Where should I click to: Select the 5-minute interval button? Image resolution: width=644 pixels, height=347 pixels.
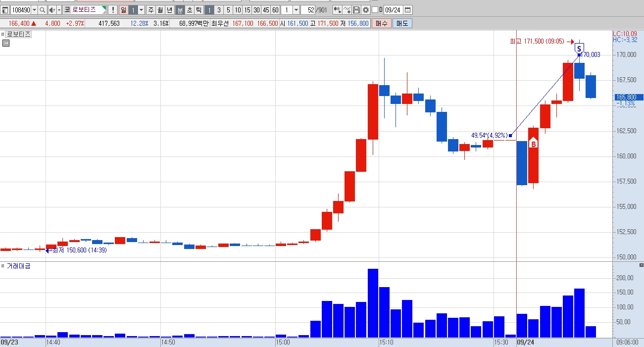(228, 10)
